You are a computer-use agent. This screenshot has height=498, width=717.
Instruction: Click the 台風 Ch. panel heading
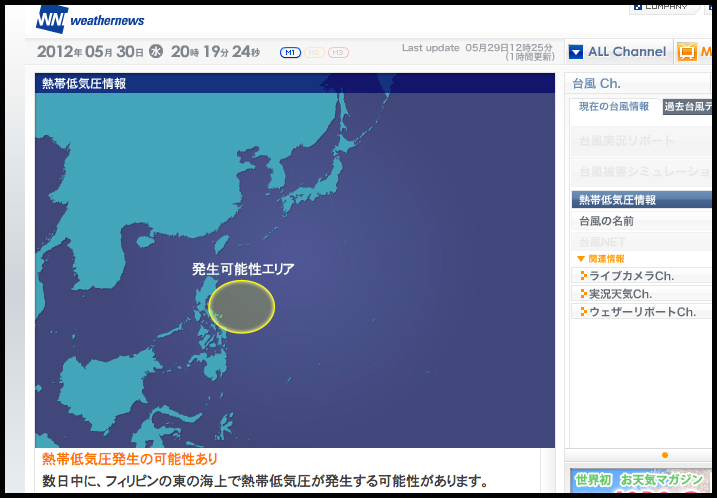point(596,84)
